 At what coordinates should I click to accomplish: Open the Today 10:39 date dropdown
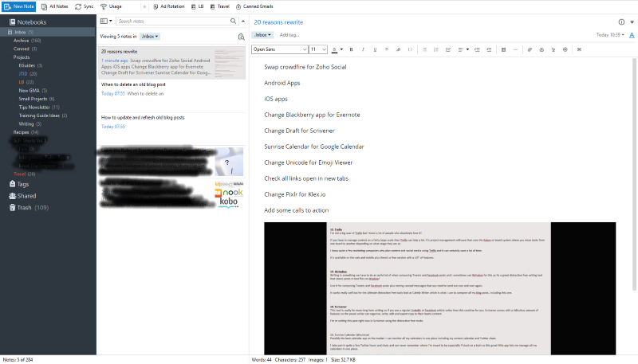coord(610,35)
